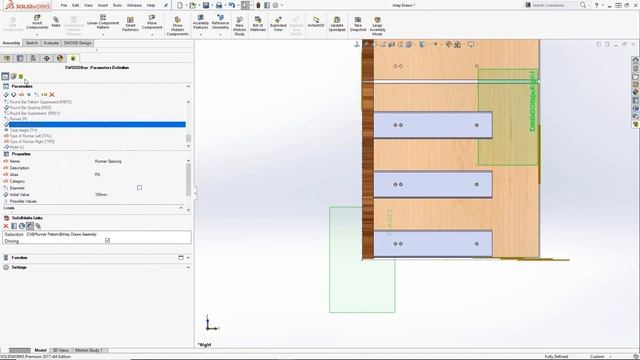The width and height of the screenshot is (640, 360).
Task: Select Type of Runner Right parameter
Action: [x=32, y=142]
